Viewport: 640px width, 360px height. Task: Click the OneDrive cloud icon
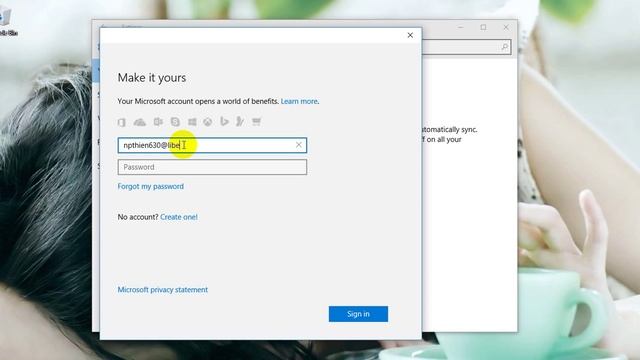[x=140, y=122]
